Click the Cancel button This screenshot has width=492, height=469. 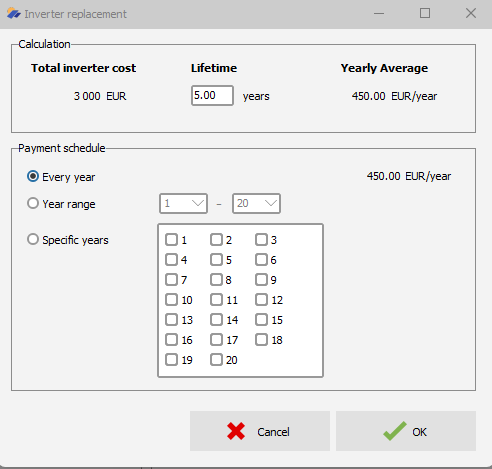point(260,431)
